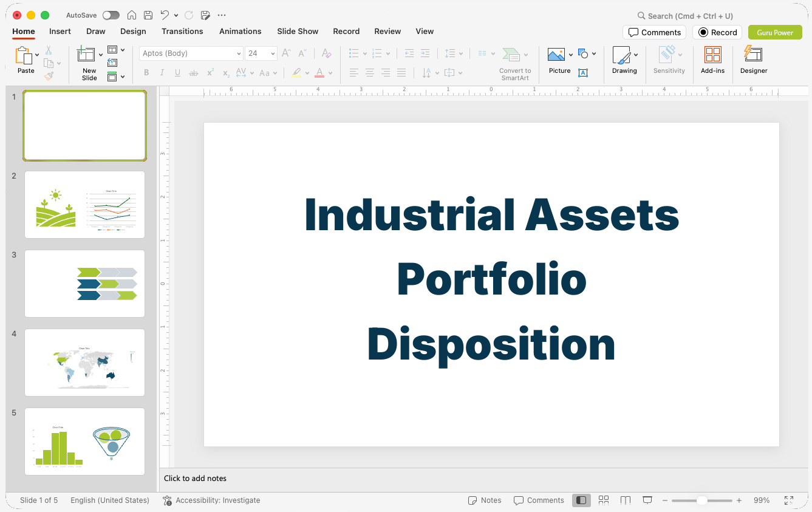Adjust the zoom slider in status bar

pos(701,500)
